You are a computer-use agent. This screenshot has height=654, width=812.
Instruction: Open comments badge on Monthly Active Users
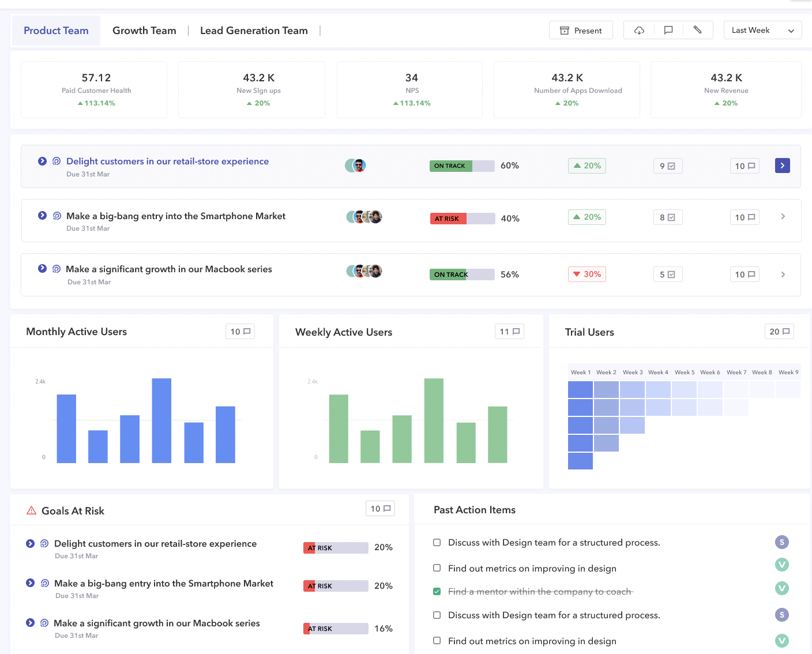pos(240,332)
